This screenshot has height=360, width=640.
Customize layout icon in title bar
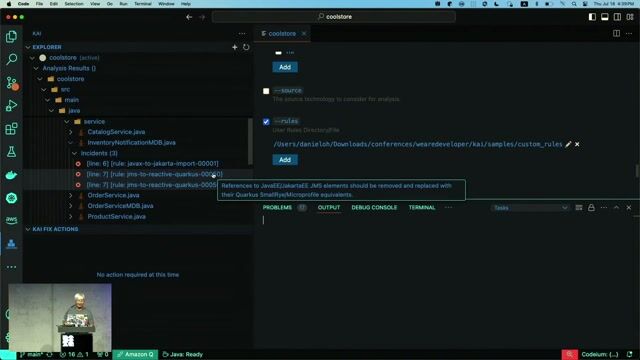[x=630, y=17]
